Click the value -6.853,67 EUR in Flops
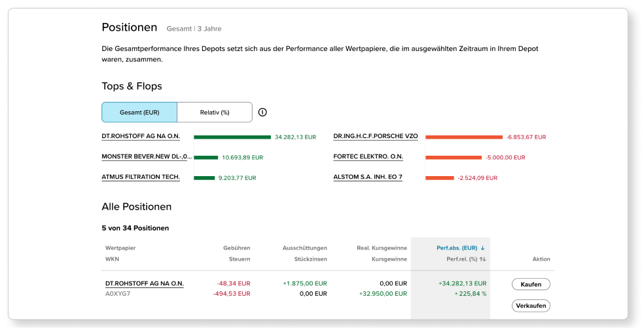Screen dimensions: 644x328 pos(526,137)
